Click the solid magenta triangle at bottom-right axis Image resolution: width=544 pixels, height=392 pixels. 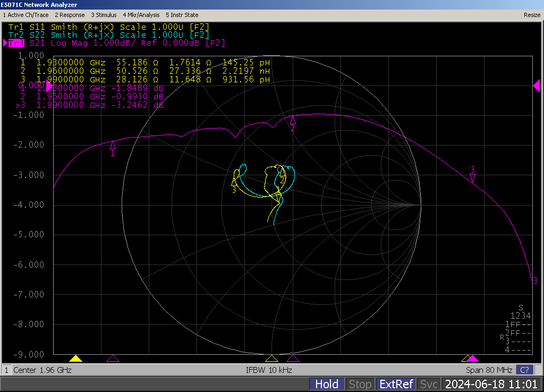pyautogui.click(x=472, y=359)
